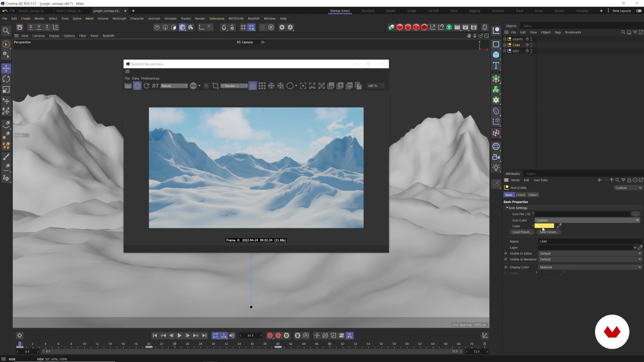
Task: Collapse the Icon Settings section
Action: coord(507,208)
